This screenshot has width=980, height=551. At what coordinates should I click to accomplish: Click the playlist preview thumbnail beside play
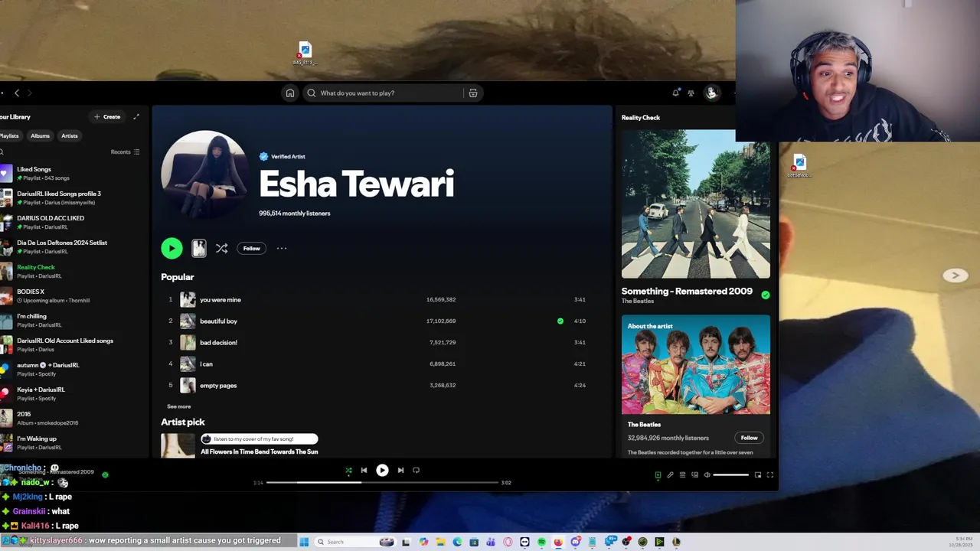coord(198,248)
